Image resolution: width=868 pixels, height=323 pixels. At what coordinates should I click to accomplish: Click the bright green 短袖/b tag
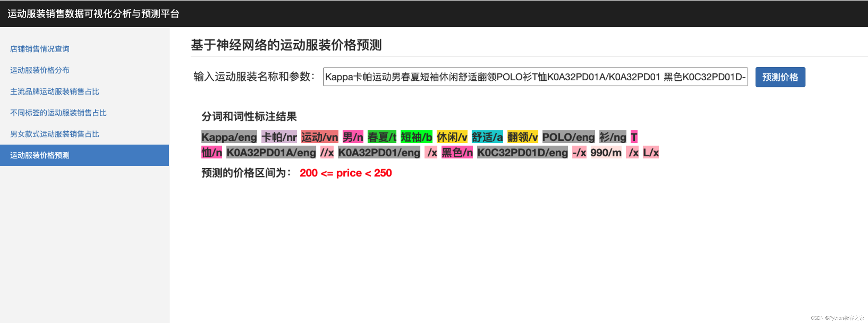[x=416, y=137]
